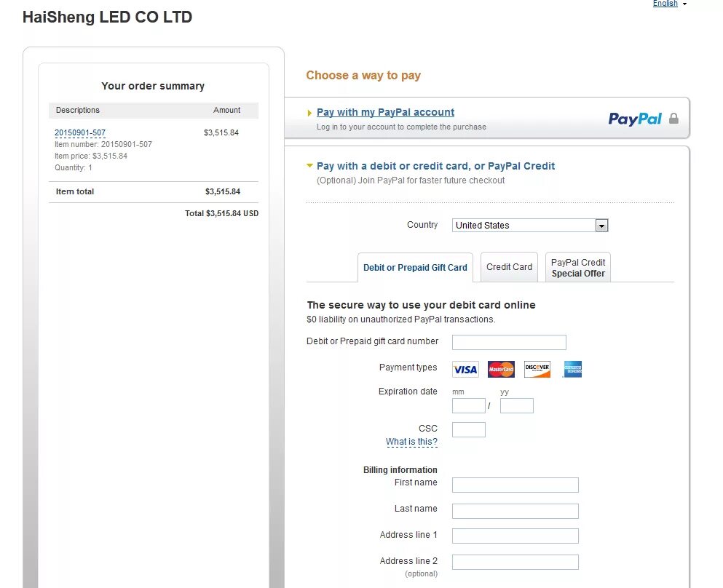Click the PayPal logo
Screen dimensions: 723x588
[x=635, y=119]
